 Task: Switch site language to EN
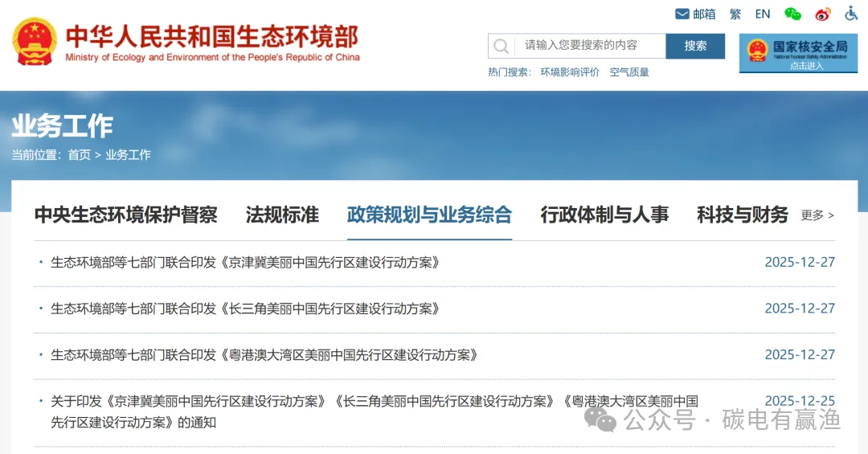click(763, 14)
